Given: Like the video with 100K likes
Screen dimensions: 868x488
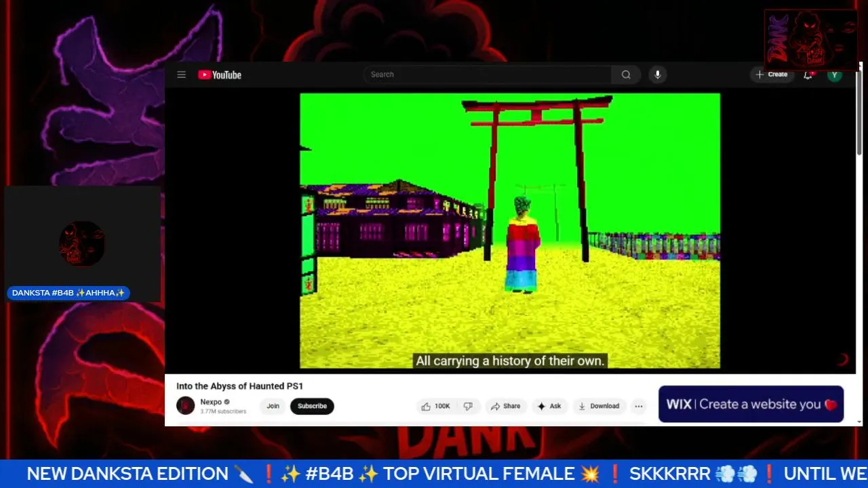Looking at the screenshot, I should coord(435,406).
